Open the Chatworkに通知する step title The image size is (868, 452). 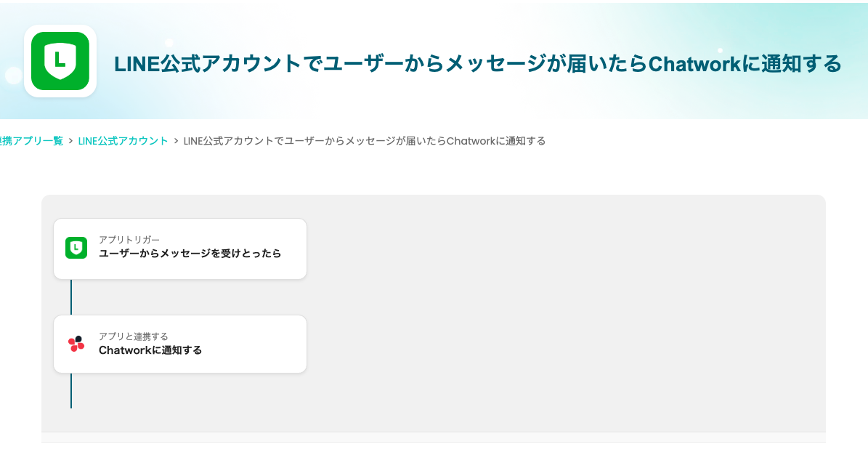(150, 350)
